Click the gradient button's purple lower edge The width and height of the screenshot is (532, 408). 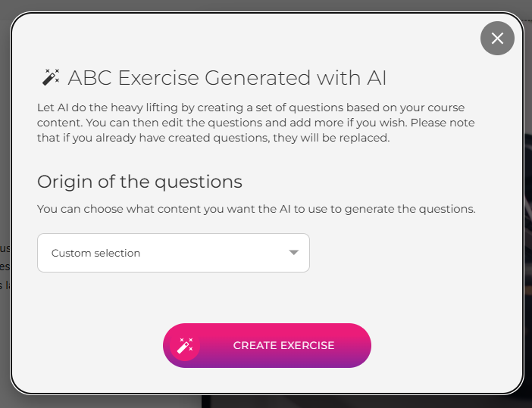pos(267,363)
